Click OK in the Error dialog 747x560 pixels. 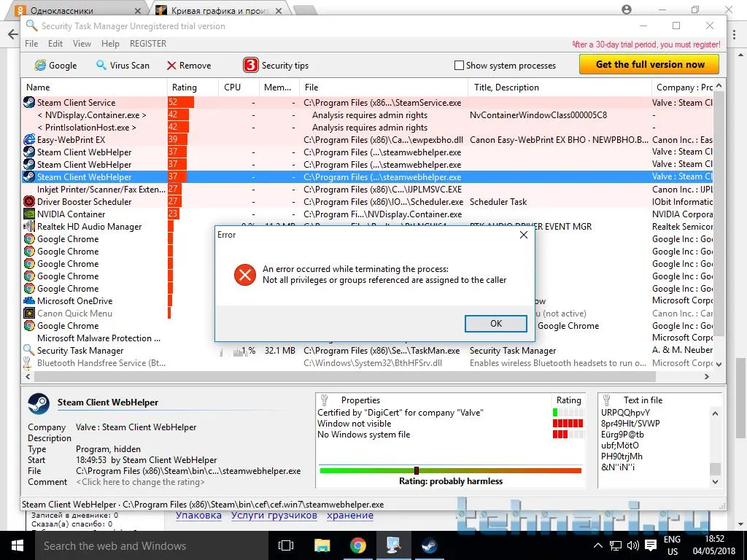pos(495,323)
